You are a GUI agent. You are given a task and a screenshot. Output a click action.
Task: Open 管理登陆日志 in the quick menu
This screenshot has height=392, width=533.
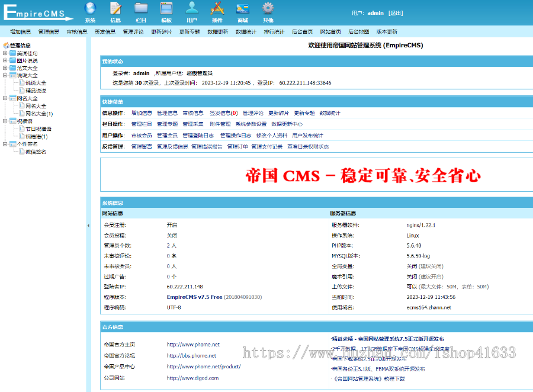click(x=198, y=136)
